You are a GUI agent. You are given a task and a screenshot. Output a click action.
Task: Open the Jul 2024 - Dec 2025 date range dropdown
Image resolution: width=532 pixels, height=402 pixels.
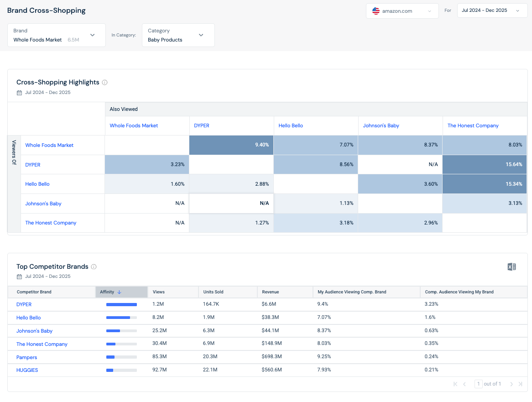[x=492, y=10]
